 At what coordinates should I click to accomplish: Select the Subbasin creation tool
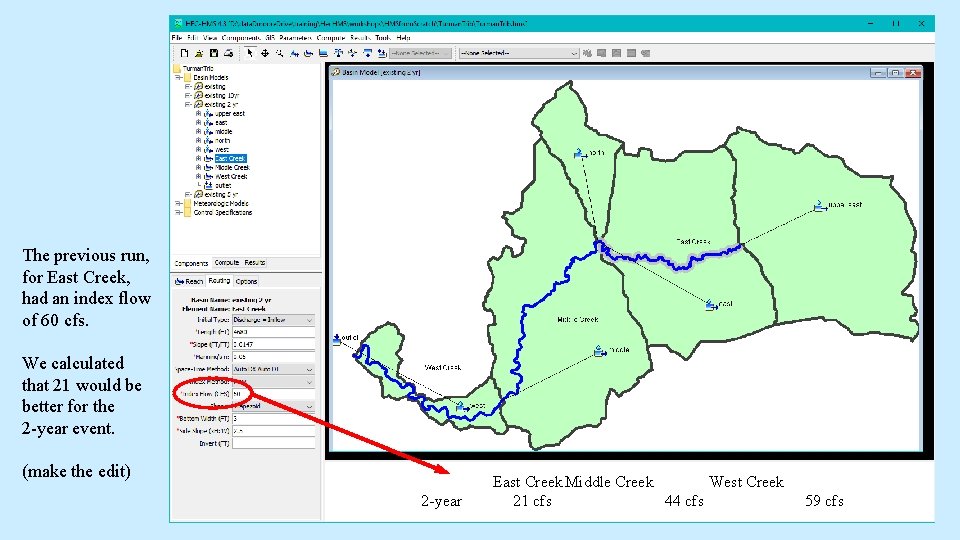(x=294, y=53)
